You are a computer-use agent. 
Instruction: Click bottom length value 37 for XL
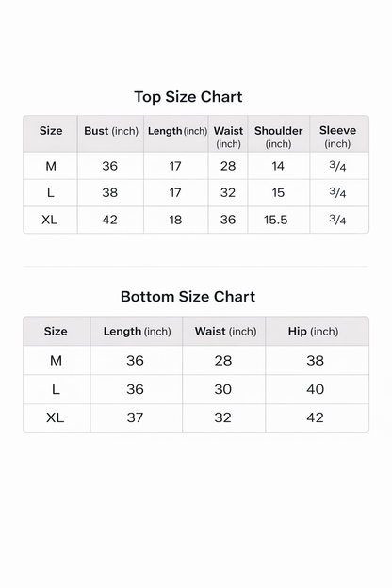pos(135,417)
